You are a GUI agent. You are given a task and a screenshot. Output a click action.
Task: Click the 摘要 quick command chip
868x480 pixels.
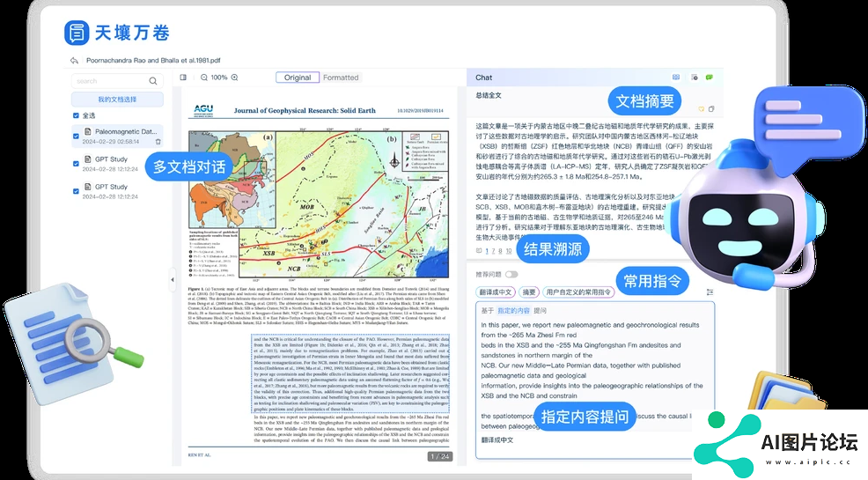click(529, 292)
